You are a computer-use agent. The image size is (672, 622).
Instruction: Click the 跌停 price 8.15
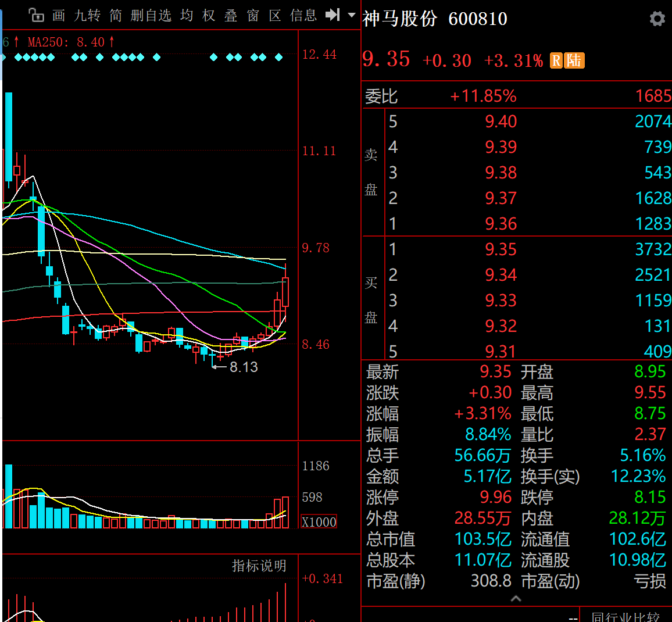[650, 498]
